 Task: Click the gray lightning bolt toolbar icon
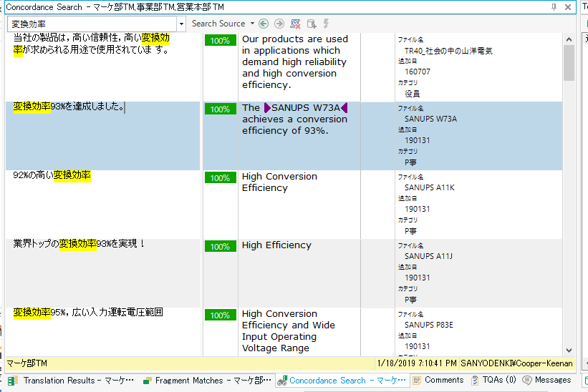click(x=327, y=24)
